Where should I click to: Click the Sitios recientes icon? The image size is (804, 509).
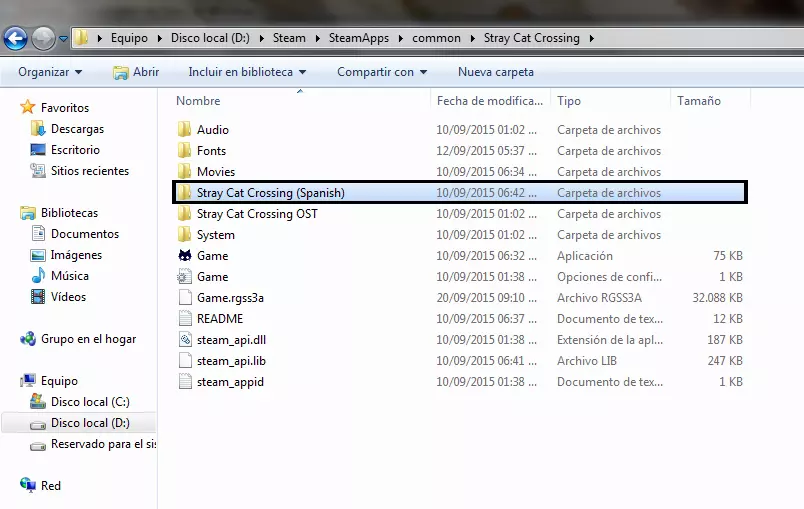coord(37,170)
